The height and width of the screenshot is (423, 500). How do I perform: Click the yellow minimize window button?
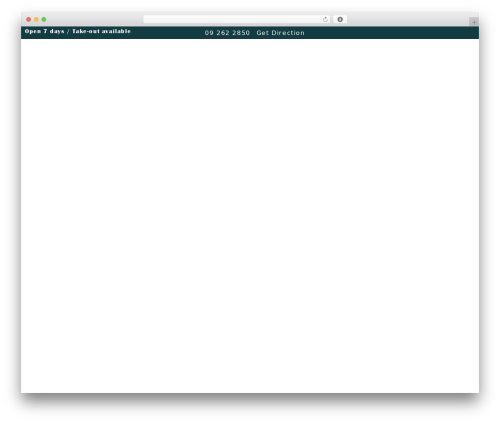(36, 19)
